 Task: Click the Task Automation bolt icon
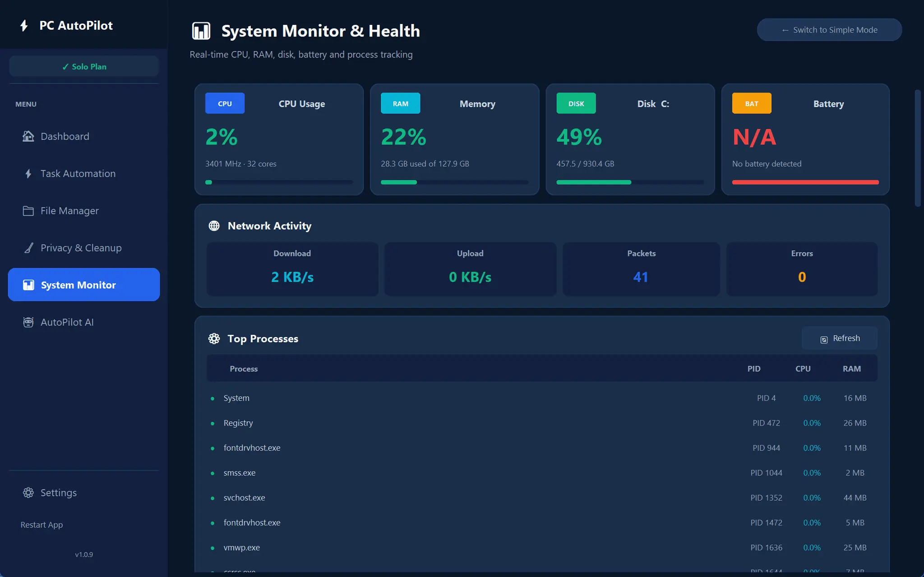(x=28, y=173)
